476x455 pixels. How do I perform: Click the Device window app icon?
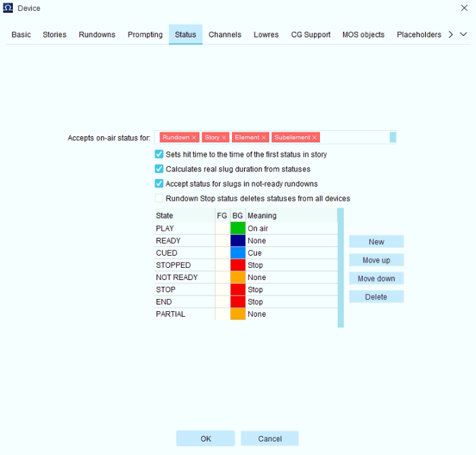[8, 8]
